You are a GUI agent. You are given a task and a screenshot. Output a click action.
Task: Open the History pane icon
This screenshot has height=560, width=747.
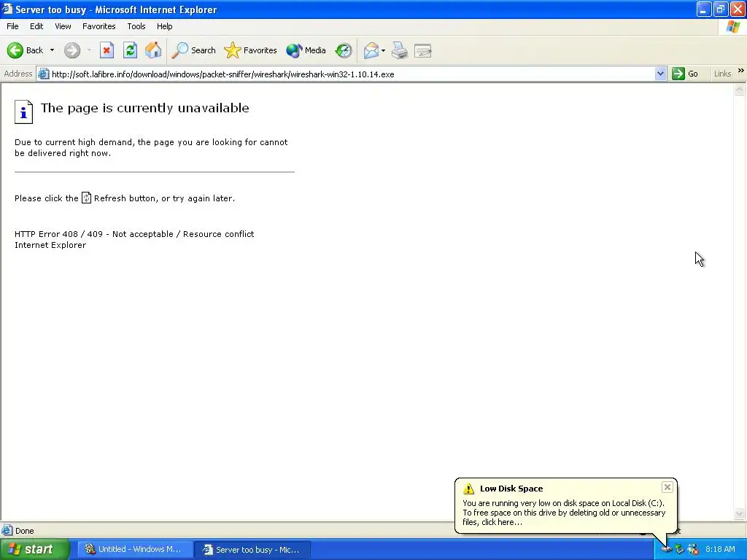pyautogui.click(x=344, y=50)
